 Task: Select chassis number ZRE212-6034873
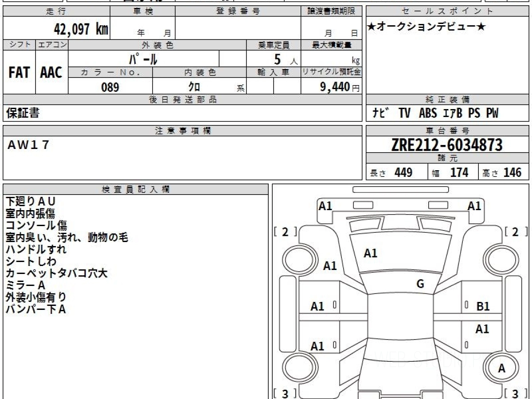point(447,145)
